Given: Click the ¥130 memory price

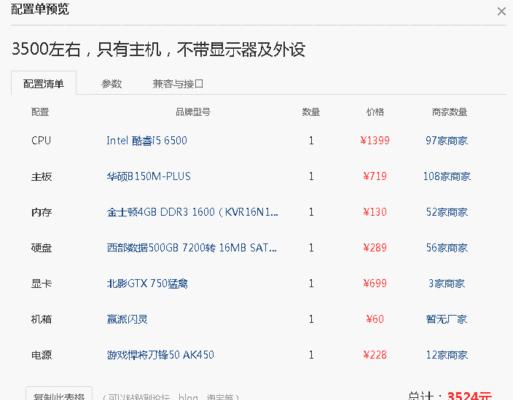Looking at the screenshot, I should tap(375, 212).
